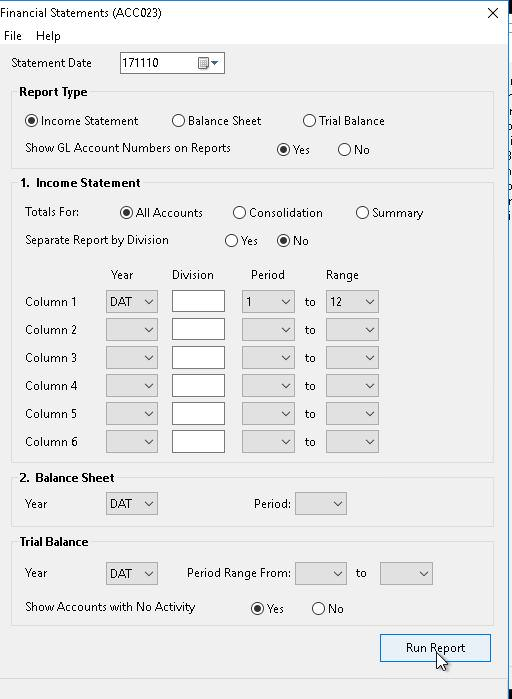
Task: Open the File menu
Action: click(12, 36)
